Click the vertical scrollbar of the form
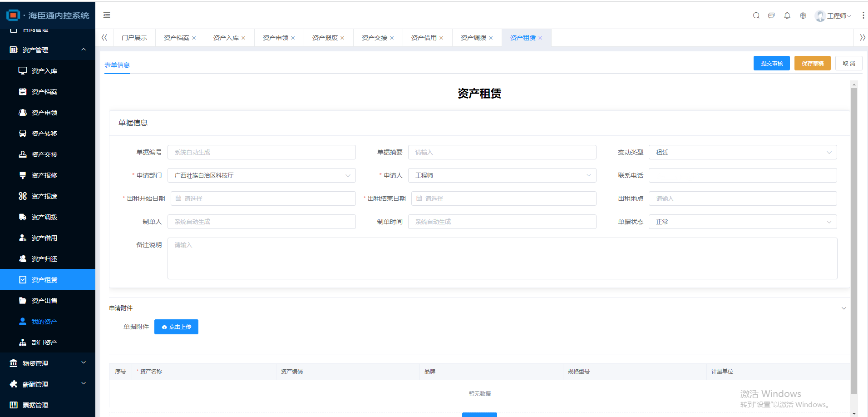The width and height of the screenshot is (868, 417). pos(854,227)
